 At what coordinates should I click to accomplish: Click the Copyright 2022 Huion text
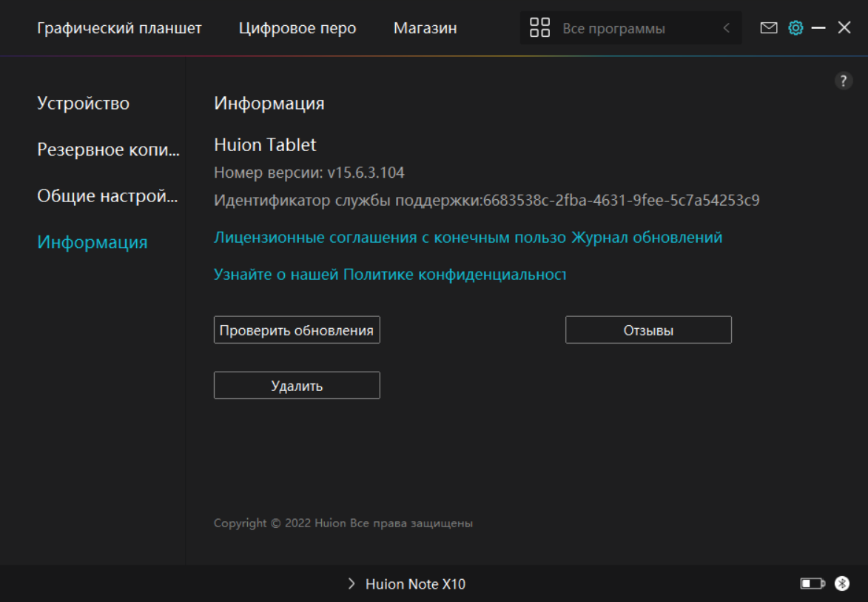click(x=343, y=523)
